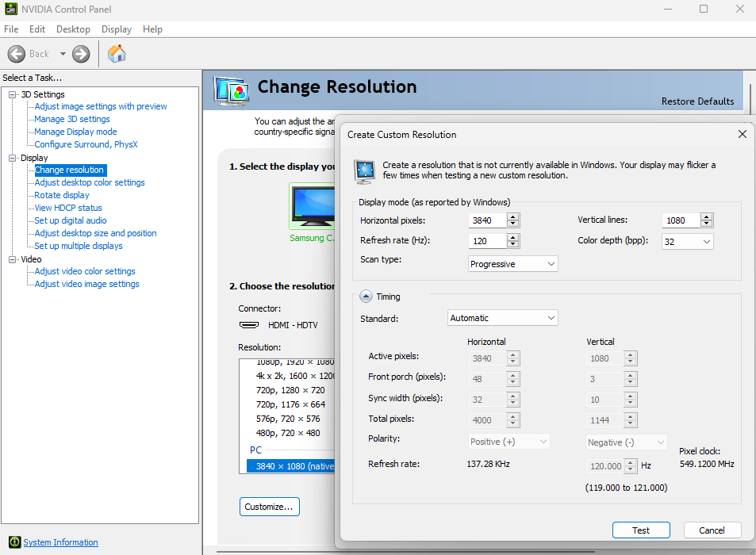Open the timing Standard dropdown
756x555 pixels.
[x=503, y=318]
